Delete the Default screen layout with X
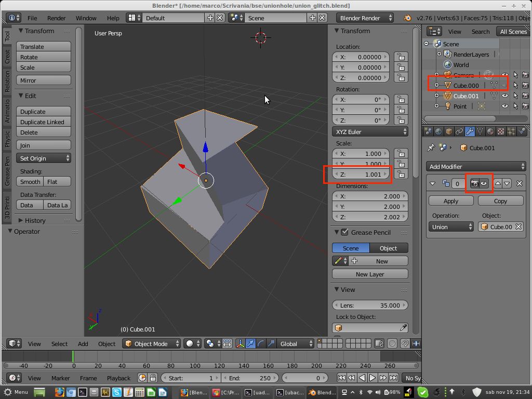The width and height of the screenshot is (532, 399). [x=220, y=18]
